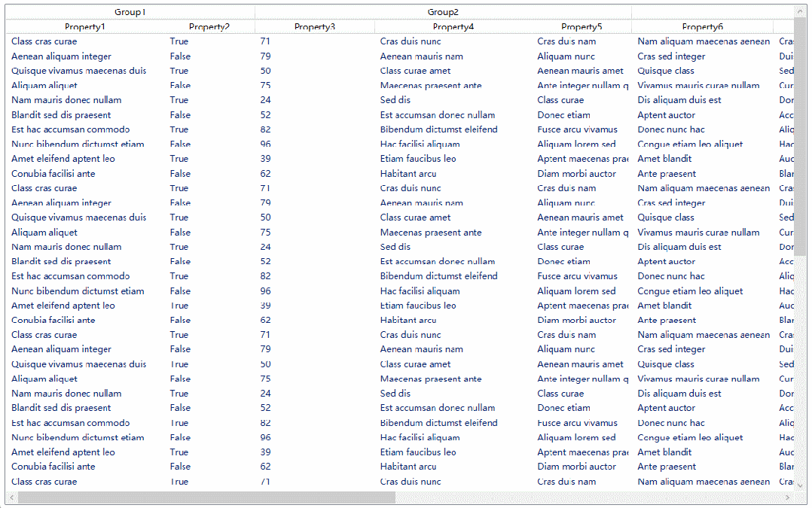
Task: Select the first 'Congue etiam leo aliquet' cell
Action: [x=702, y=144]
